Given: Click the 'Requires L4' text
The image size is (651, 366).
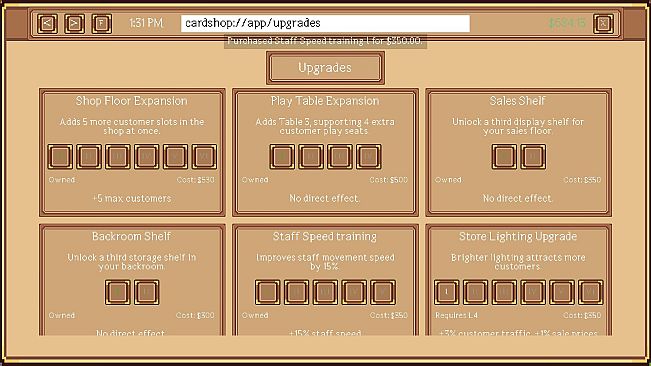Looking at the screenshot, I should (x=456, y=315).
